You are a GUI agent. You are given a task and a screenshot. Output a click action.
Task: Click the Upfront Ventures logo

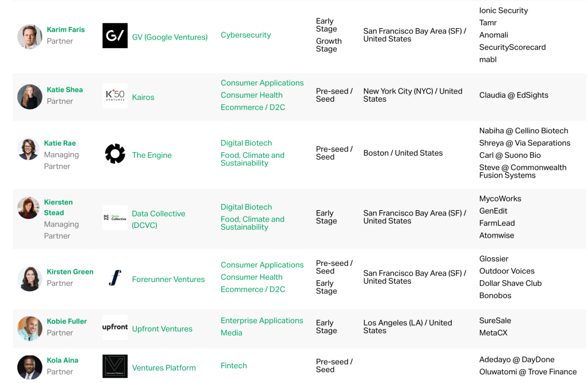(x=115, y=327)
